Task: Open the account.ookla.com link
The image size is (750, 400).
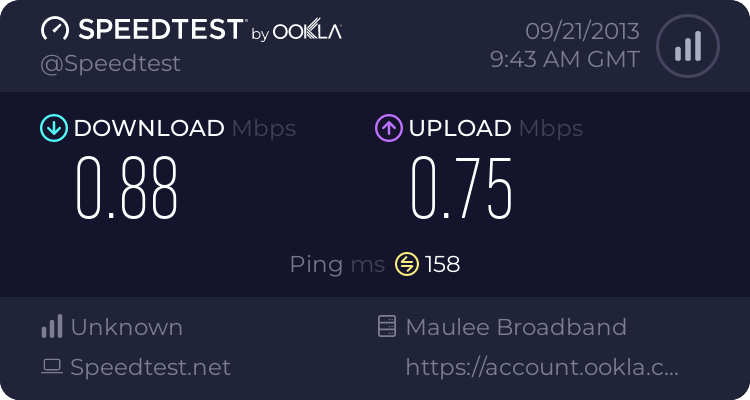Action: (541, 367)
